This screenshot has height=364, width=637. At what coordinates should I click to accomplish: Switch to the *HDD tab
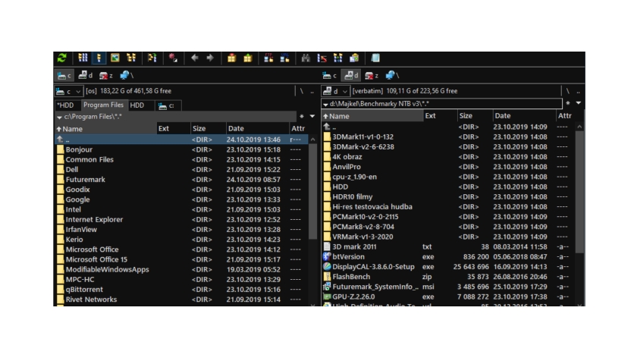65,105
